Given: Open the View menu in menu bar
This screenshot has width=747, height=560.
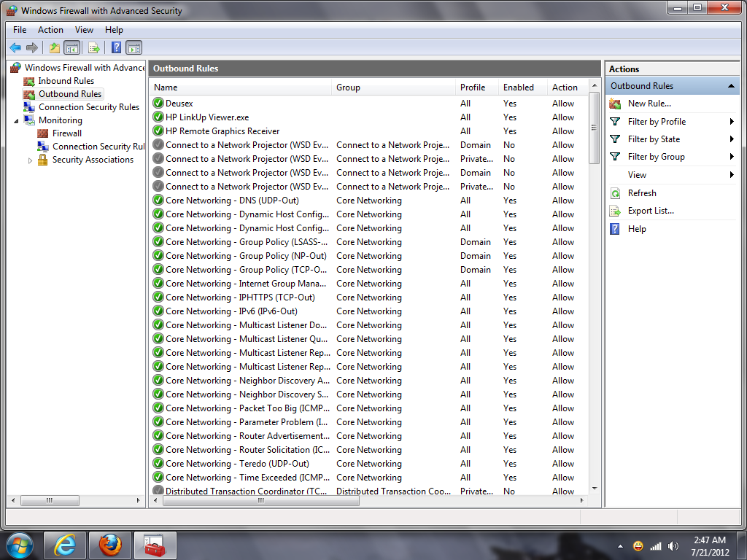Looking at the screenshot, I should click(x=84, y=30).
